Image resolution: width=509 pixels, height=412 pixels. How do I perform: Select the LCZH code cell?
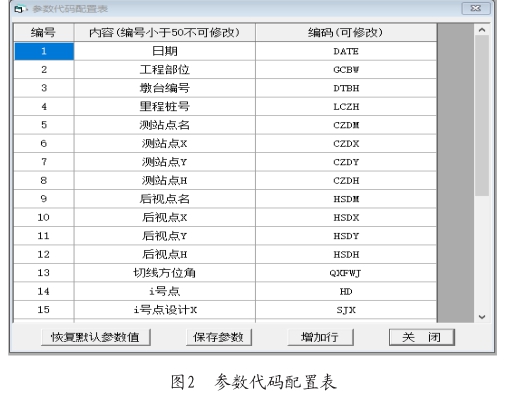tap(346, 107)
